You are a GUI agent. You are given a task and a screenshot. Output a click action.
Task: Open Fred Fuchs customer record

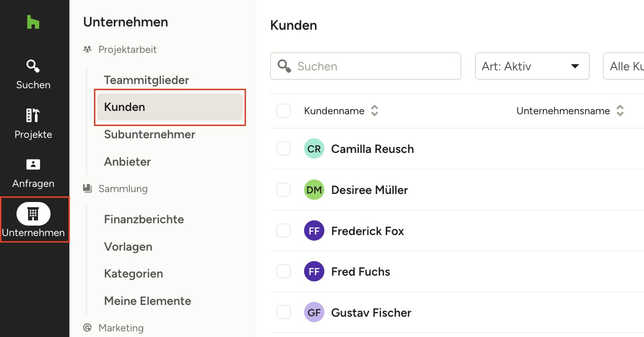(x=361, y=272)
